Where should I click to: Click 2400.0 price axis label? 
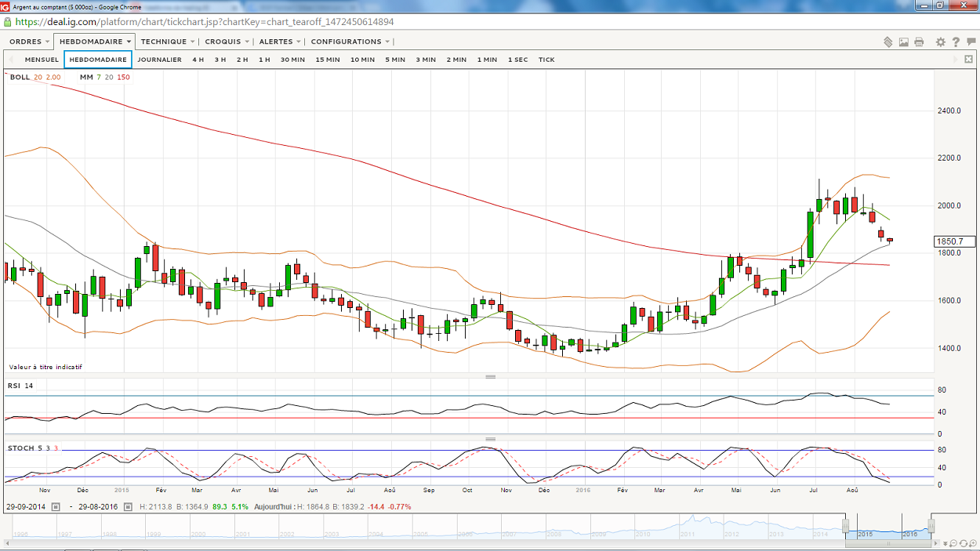pos(949,111)
